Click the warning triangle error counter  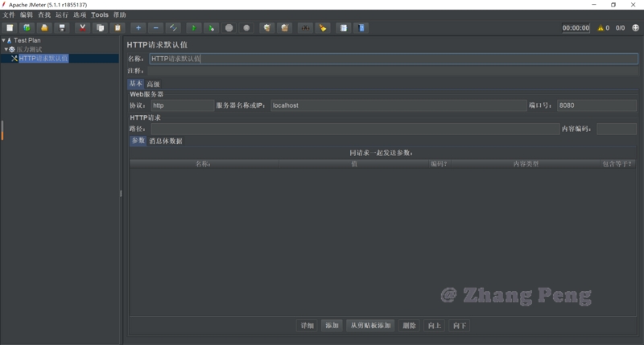point(601,28)
